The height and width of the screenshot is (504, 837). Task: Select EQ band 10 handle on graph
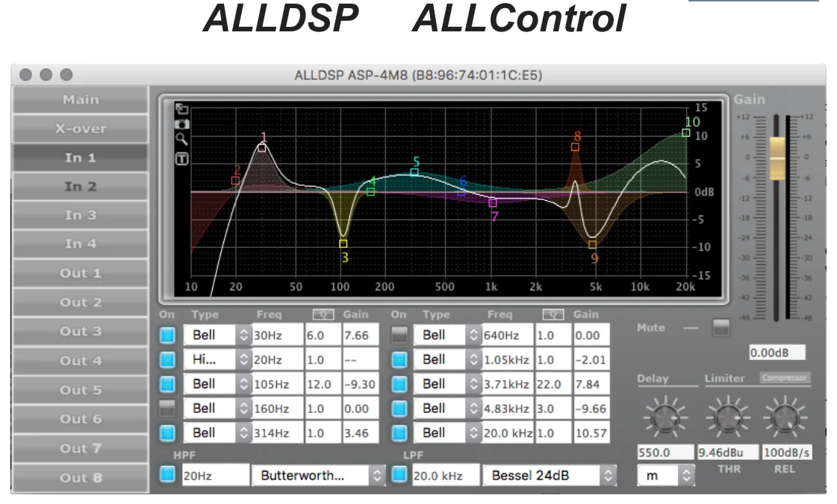click(x=686, y=133)
